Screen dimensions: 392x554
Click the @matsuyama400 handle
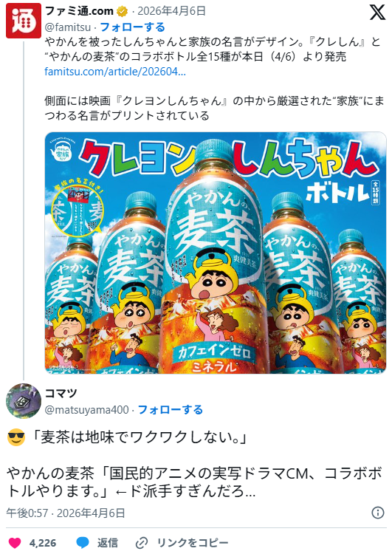click(x=86, y=410)
